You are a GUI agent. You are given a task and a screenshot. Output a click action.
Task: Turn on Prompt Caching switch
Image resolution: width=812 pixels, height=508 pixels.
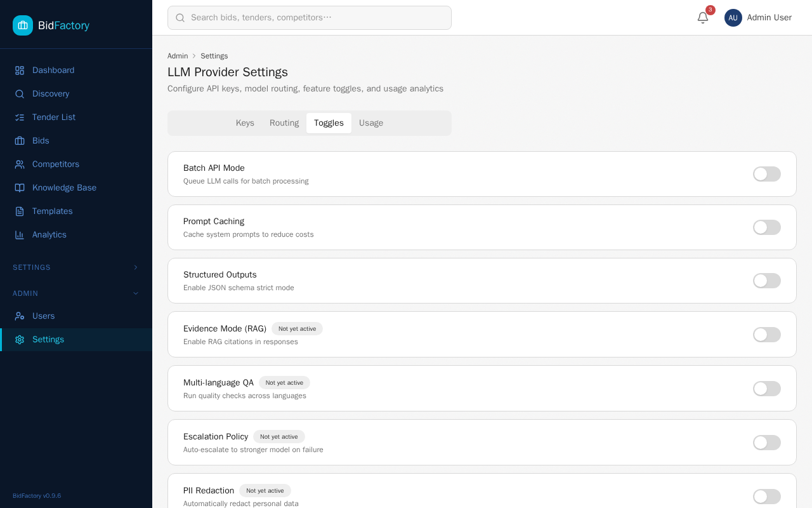(x=767, y=227)
